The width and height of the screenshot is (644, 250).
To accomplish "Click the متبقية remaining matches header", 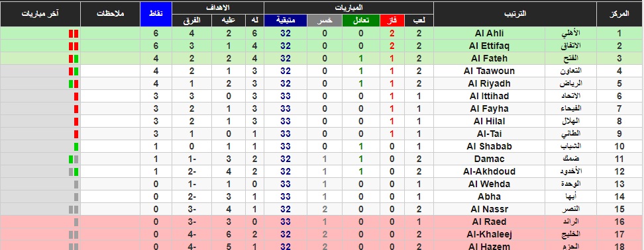I will click(286, 21).
